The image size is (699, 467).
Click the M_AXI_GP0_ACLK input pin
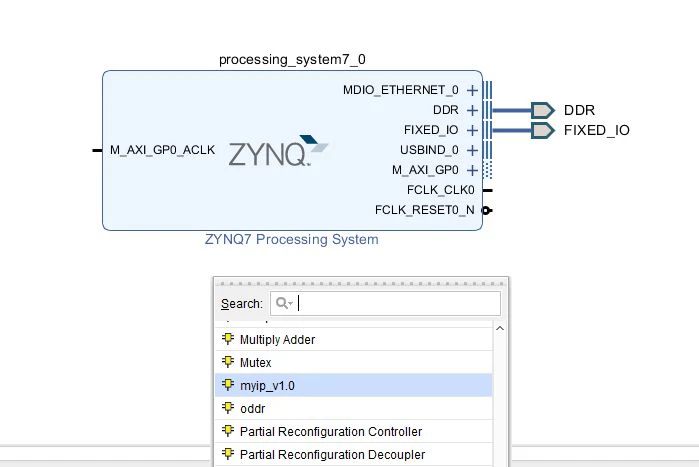pyautogui.click(x=97, y=150)
